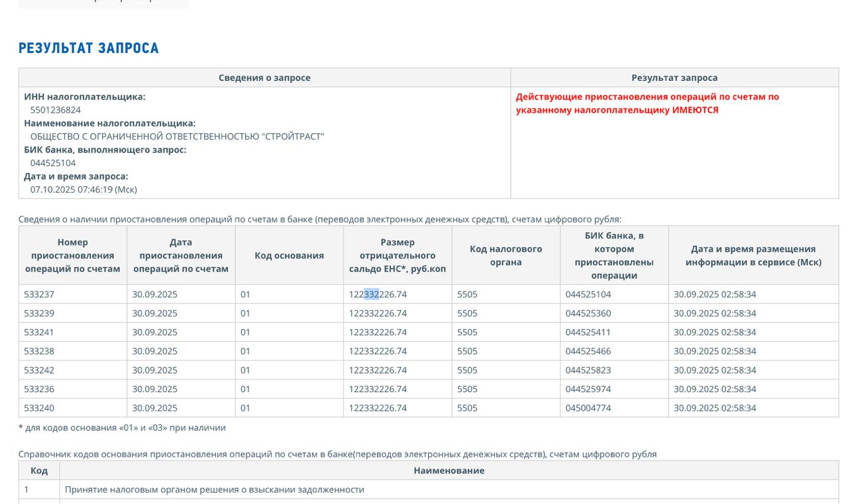Click suspension number 533240 in the last row
This screenshot has height=504, width=848.
point(39,408)
